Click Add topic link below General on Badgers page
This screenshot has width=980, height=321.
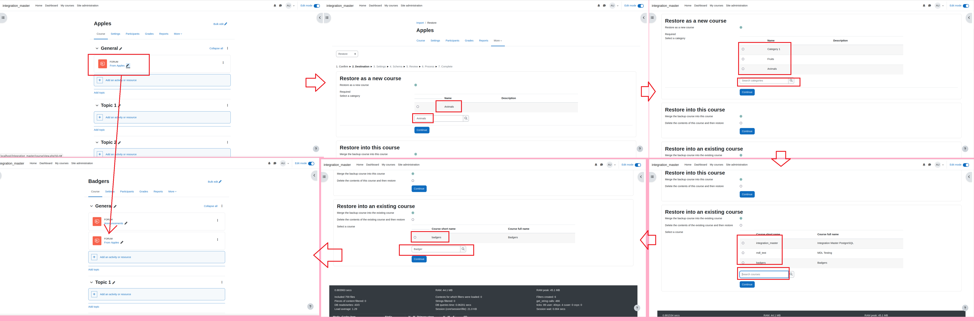click(x=94, y=270)
